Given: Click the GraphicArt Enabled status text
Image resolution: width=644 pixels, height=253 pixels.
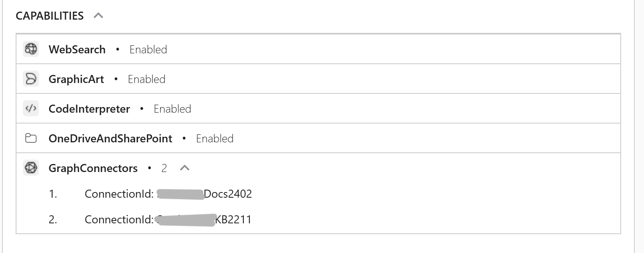Looking at the screenshot, I should pyautogui.click(x=147, y=79).
